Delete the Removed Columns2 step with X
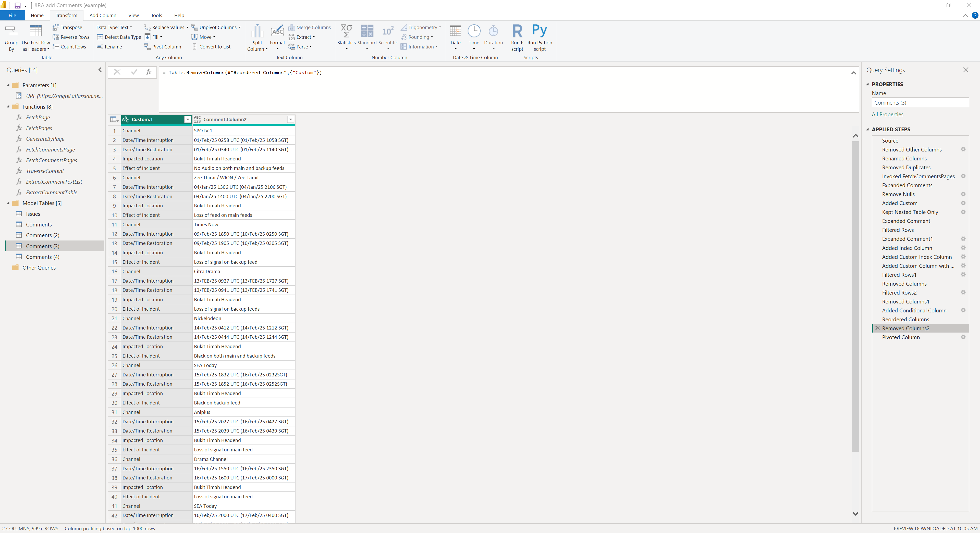Screen dimensions: 980x533 [877, 328]
